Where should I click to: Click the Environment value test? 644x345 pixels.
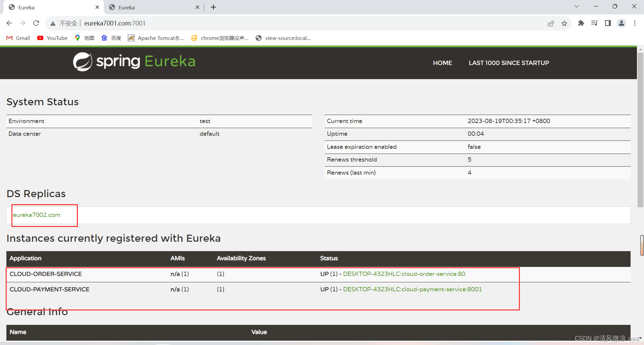point(205,121)
